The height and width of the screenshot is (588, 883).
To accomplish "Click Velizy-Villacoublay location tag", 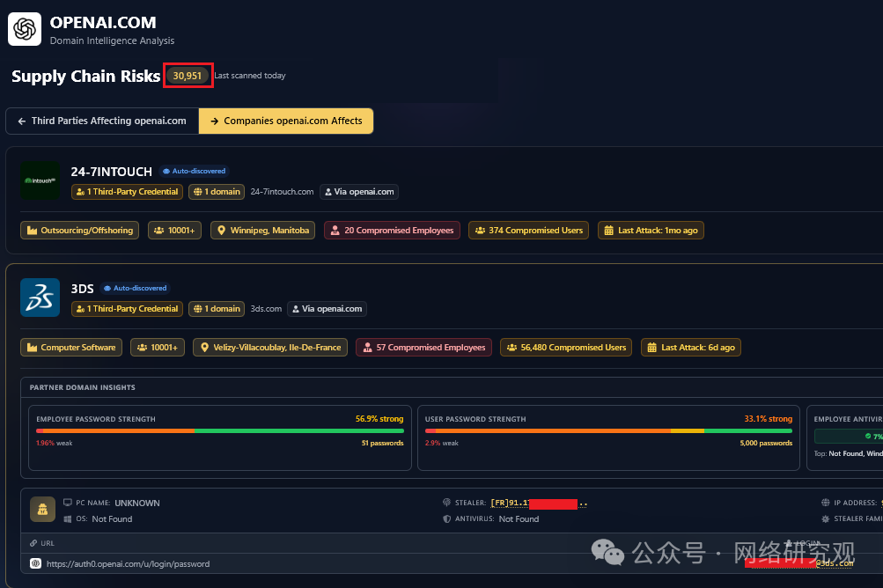I will (270, 348).
